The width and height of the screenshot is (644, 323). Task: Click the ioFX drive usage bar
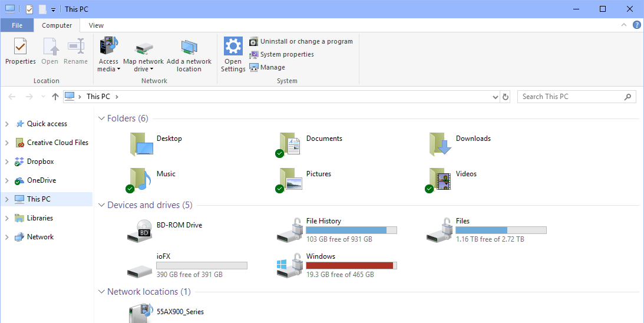(x=202, y=265)
